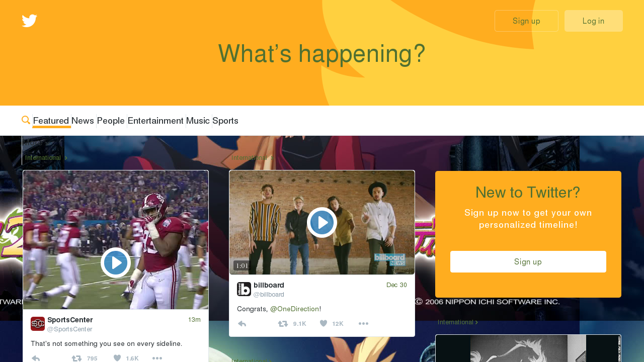This screenshot has height=362, width=644.
Task: Open the 13m tweet timestamp
Action: pos(194,320)
